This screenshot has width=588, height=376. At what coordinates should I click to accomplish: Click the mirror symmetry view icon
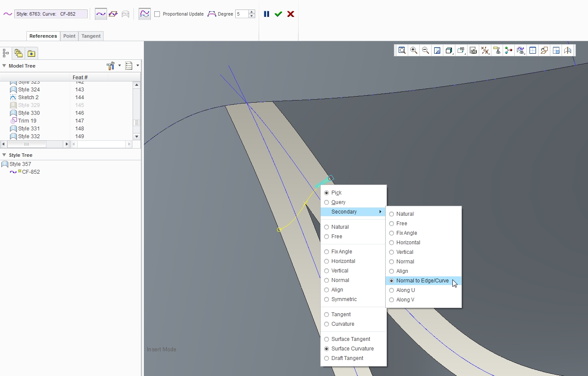pyautogui.click(x=568, y=50)
